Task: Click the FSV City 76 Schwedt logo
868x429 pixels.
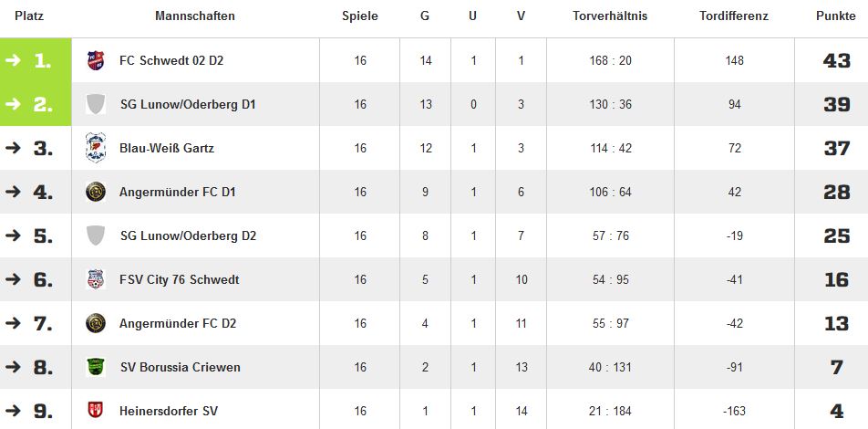Action: [96, 279]
